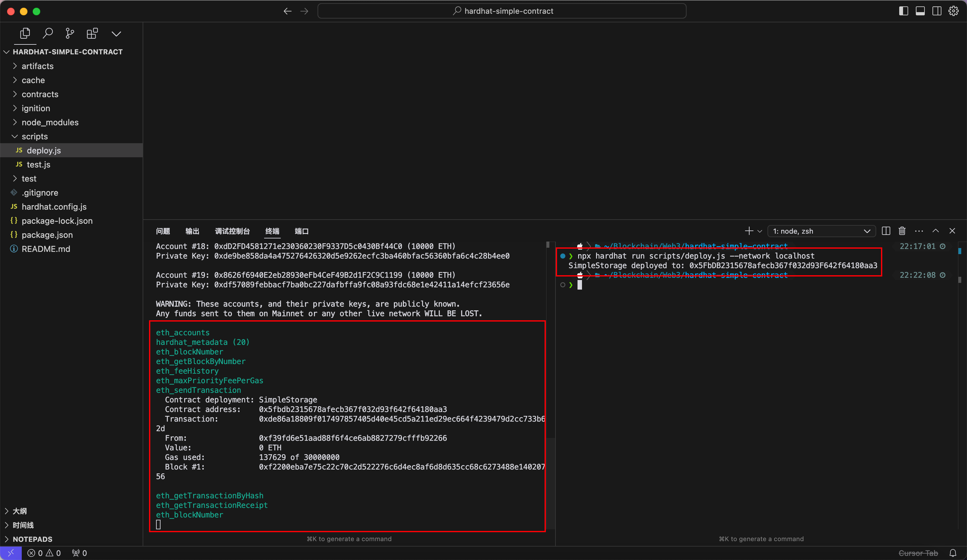Click the remote window status bar icon
Viewport: 967px width, 560px height.
(11, 553)
